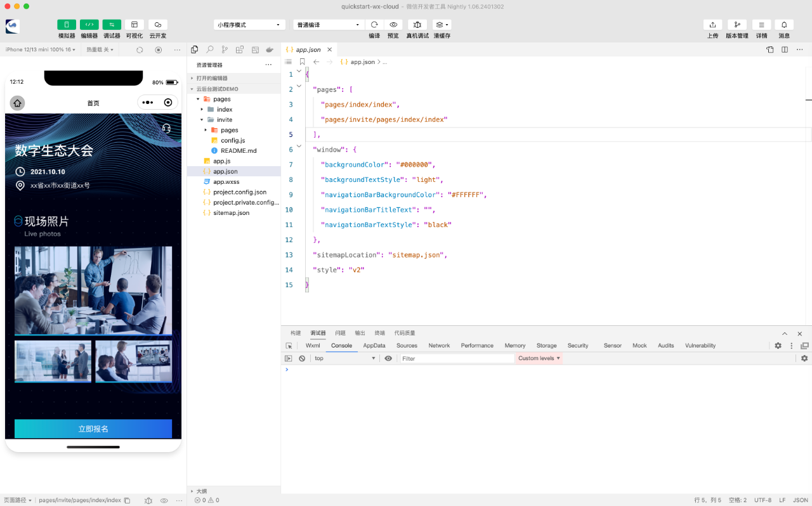812x506 pixels.
Task: Copy the page path in the status bar
Action: [x=127, y=500]
